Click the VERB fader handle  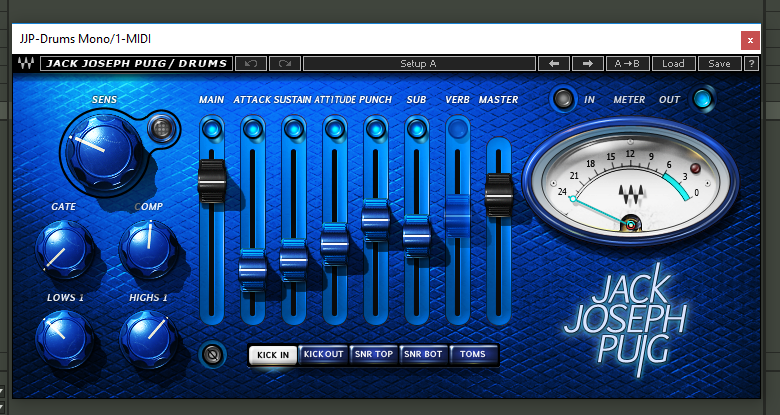click(458, 215)
